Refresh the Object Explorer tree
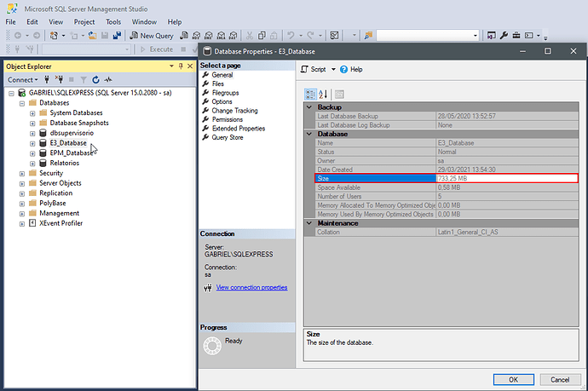 pyautogui.click(x=95, y=79)
